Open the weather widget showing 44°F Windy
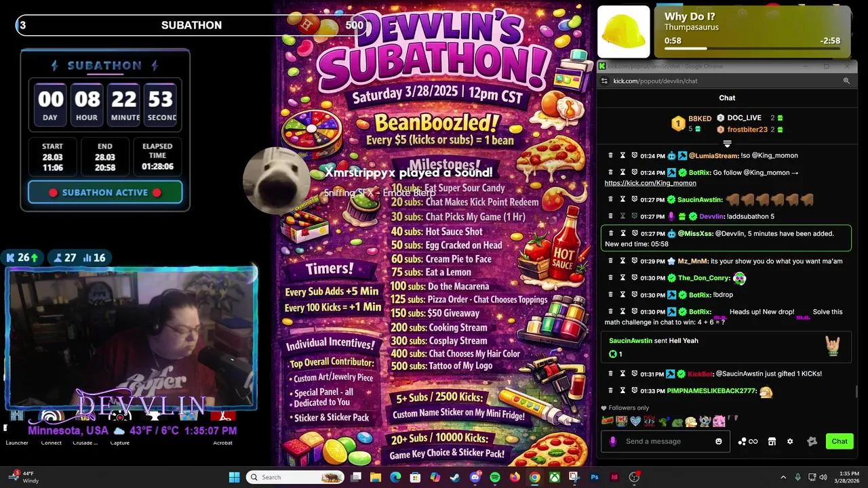The width and height of the screenshot is (868, 488). tap(22, 477)
